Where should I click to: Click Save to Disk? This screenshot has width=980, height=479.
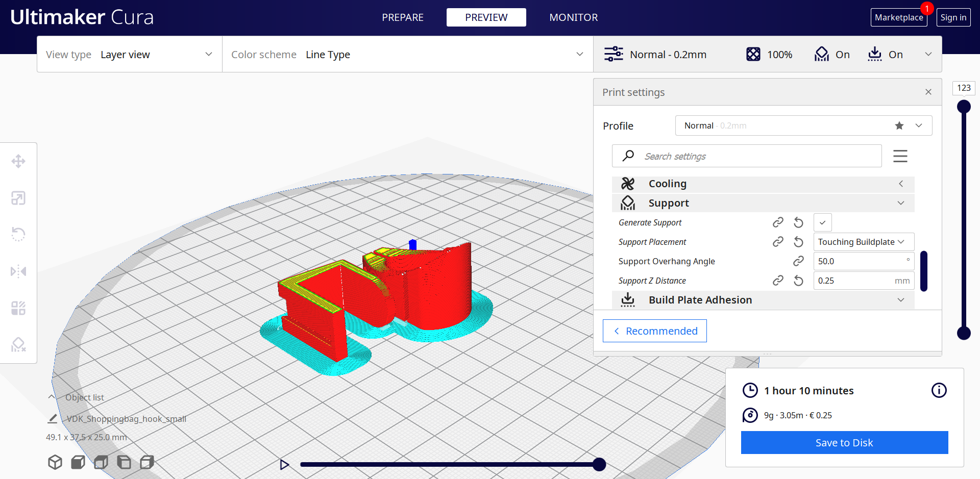(x=845, y=443)
